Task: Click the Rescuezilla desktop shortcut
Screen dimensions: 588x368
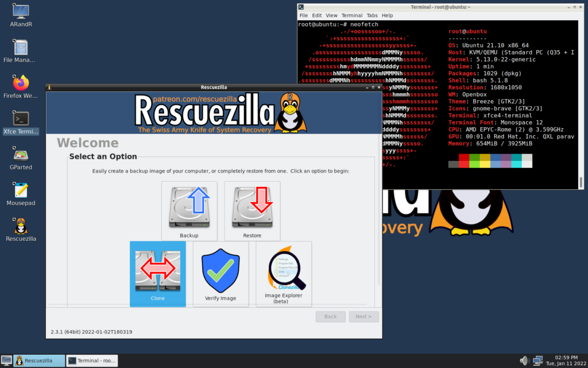Action: 21,228
